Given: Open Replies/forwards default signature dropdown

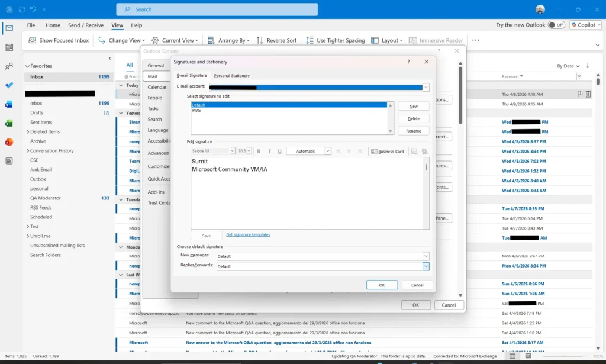Looking at the screenshot, I should click(426, 266).
